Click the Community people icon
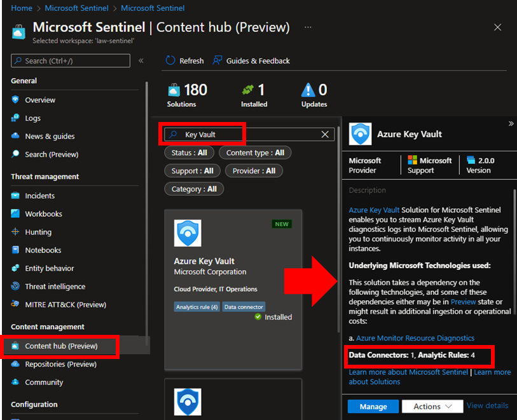Screen dimensions: 517x420 pos(15,382)
